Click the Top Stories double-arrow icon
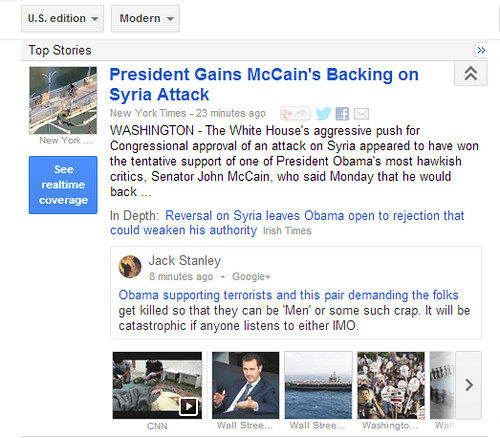500x438 pixels. (481, 50)
